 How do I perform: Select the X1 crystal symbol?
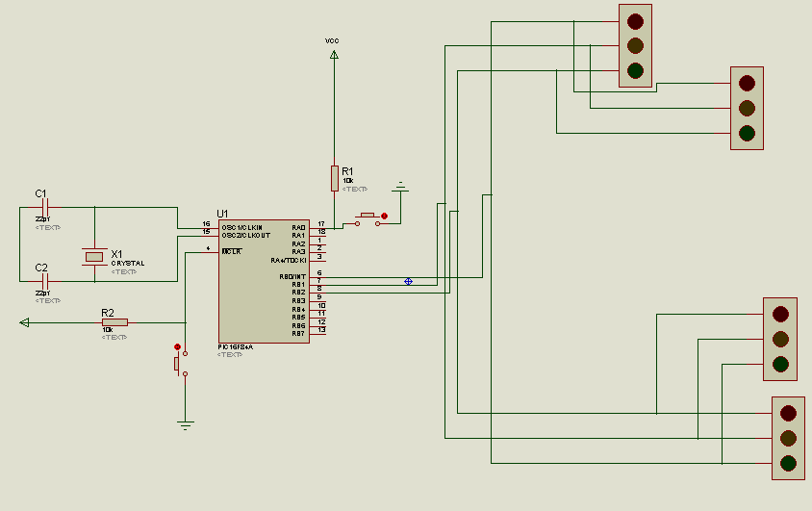tap(94, 257)
